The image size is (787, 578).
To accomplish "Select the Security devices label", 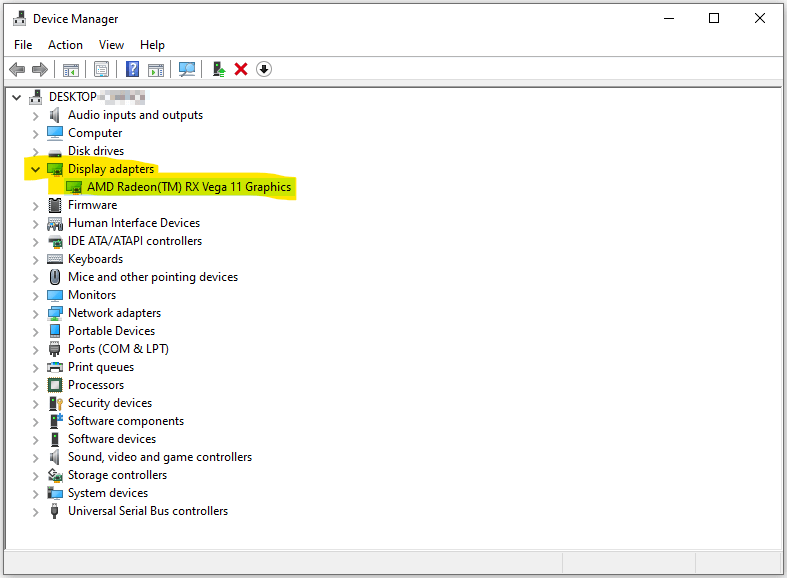I will point(110,403).
